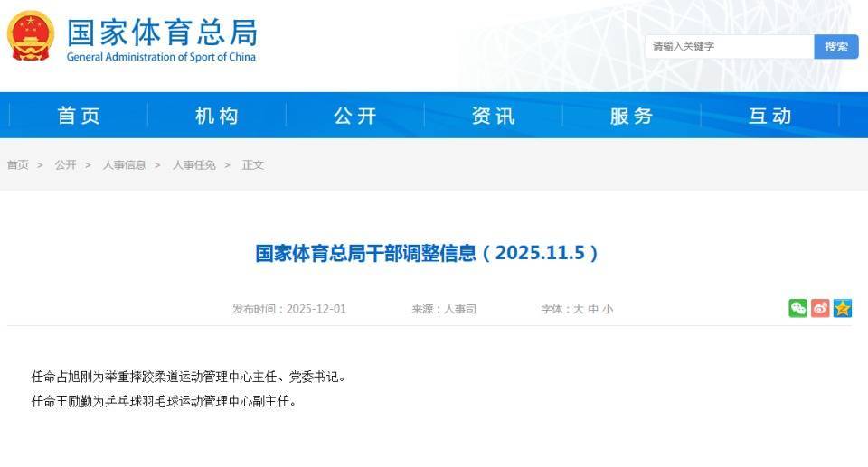The width and height of the screenshot is (868, 467).
Task: Click the 搜索 search button
Action: [x=835, y=46]
